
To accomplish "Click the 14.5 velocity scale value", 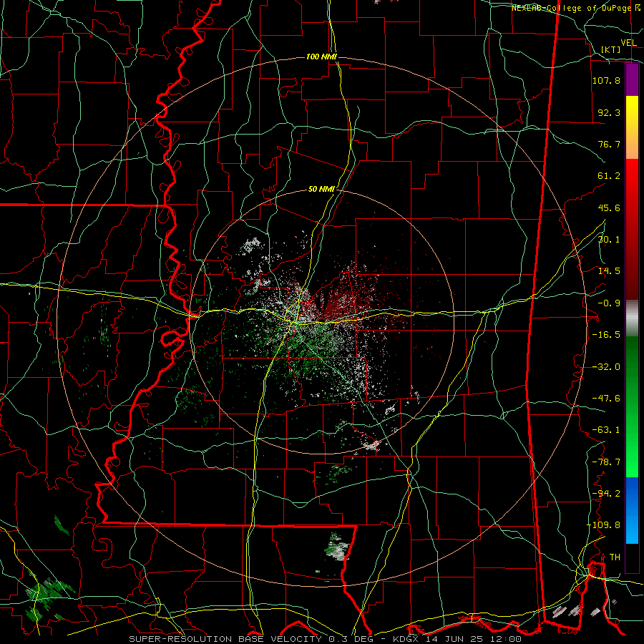I will pyautogui.click(x=609, y=271).
